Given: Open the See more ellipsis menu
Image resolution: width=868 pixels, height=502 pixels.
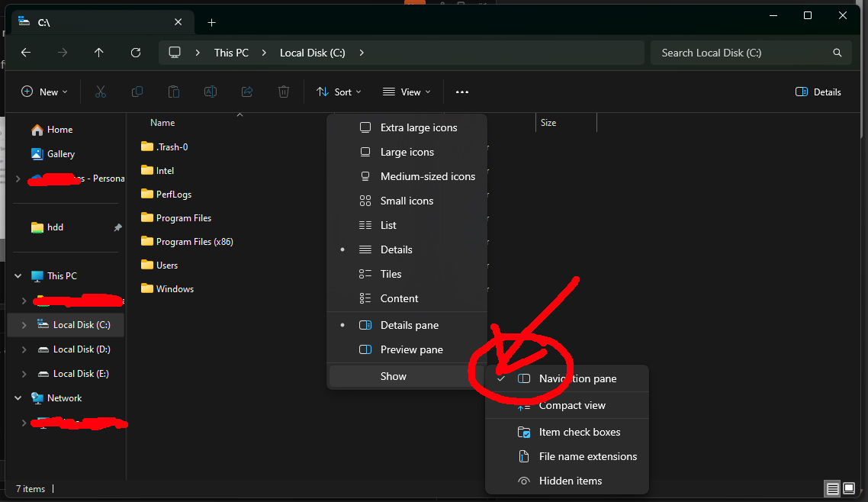Looking at the screenshot, I should [x=462, y=92].
